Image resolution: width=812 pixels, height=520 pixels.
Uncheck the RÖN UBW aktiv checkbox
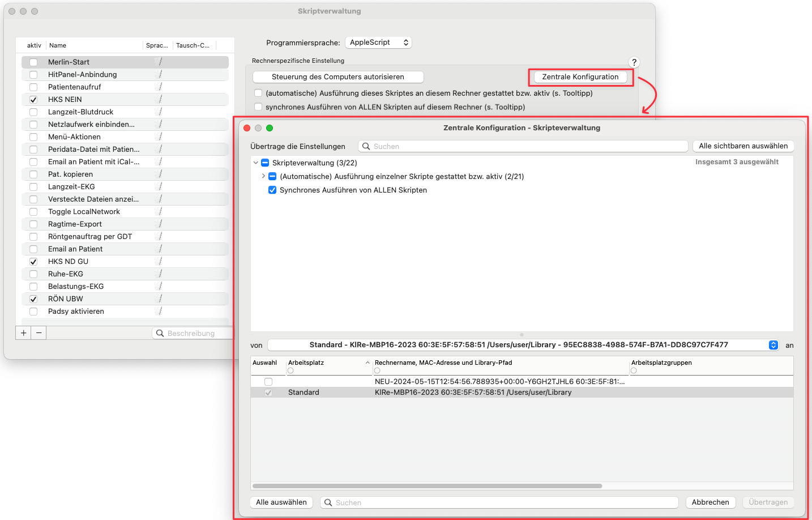(33, 299)
